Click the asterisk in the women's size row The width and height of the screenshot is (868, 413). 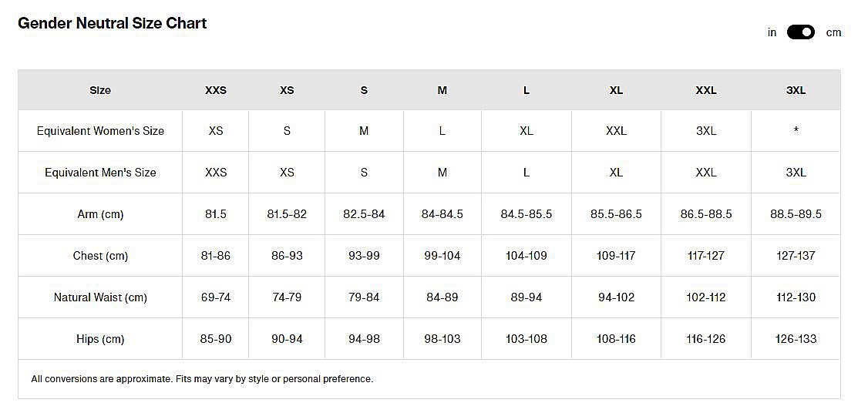point(796,132)
